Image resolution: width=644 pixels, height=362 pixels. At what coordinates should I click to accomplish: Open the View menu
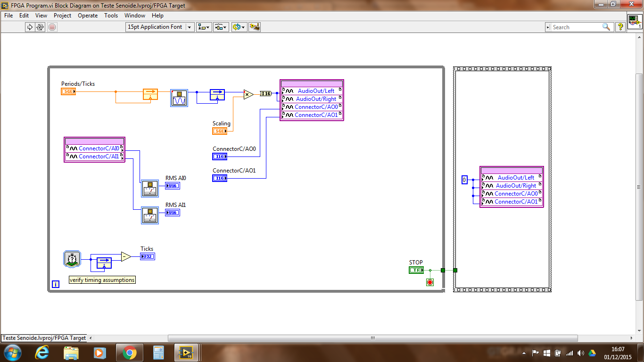coord(41,16)
